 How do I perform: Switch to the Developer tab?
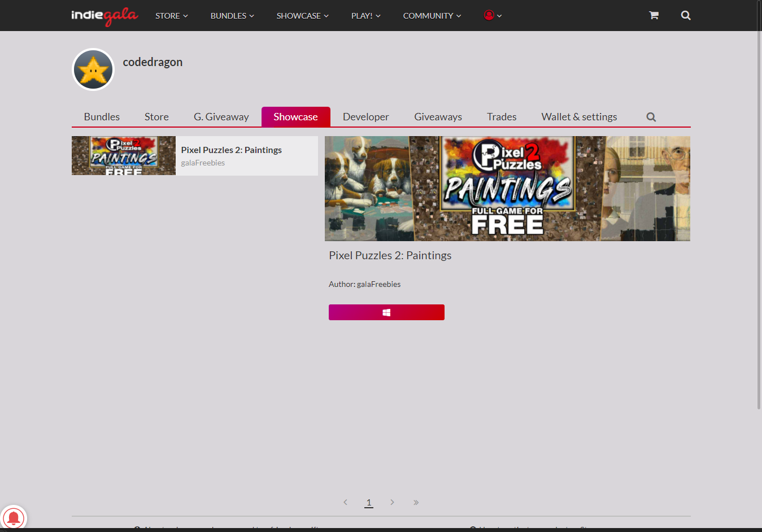[x=366, y=117]
